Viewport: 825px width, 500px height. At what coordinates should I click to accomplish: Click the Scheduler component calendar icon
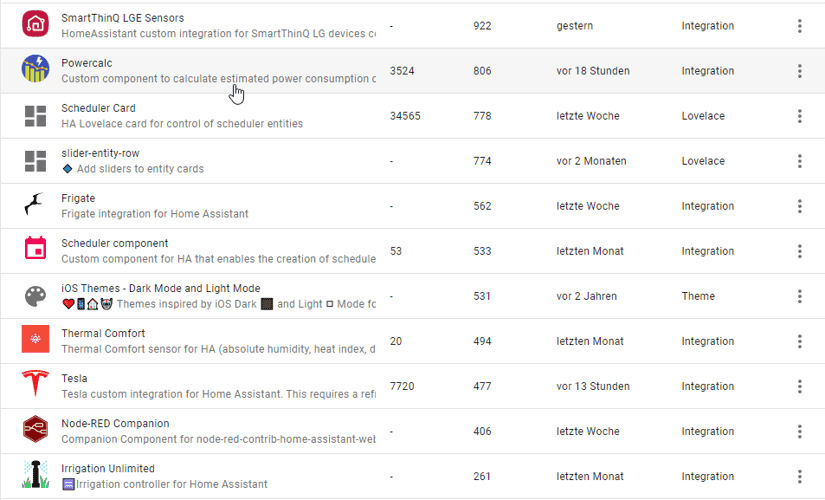point(36,251)
